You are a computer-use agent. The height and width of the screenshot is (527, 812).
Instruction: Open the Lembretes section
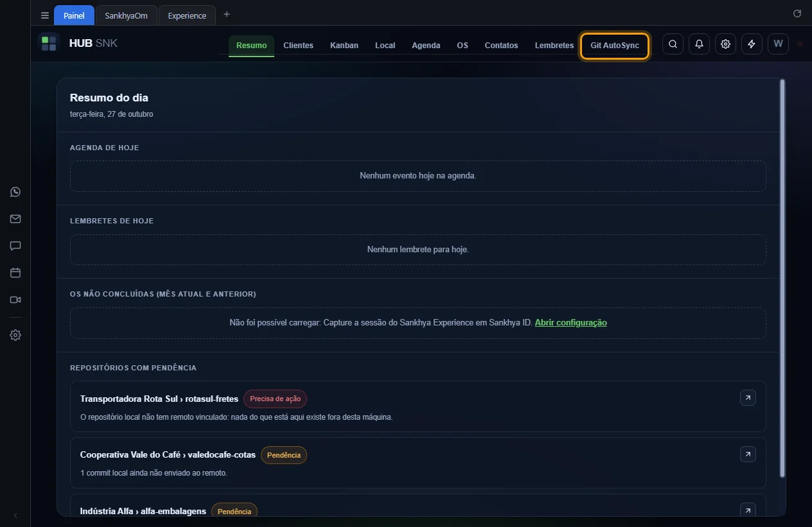click(554, 45)
